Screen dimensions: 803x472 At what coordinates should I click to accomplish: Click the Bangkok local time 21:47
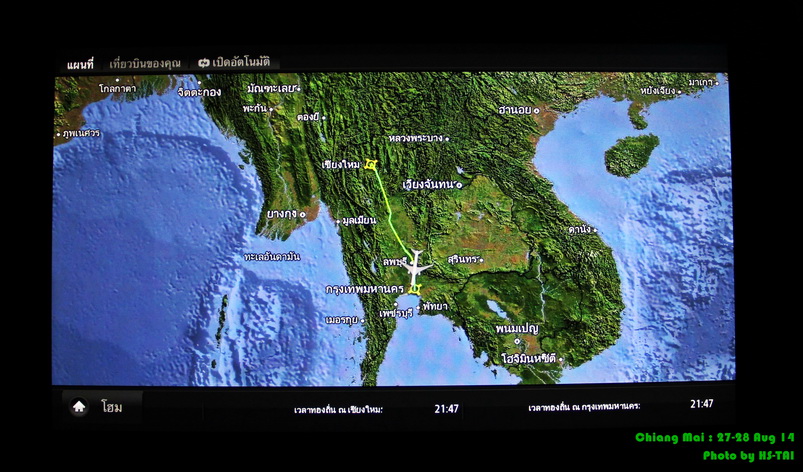point(701,405)
